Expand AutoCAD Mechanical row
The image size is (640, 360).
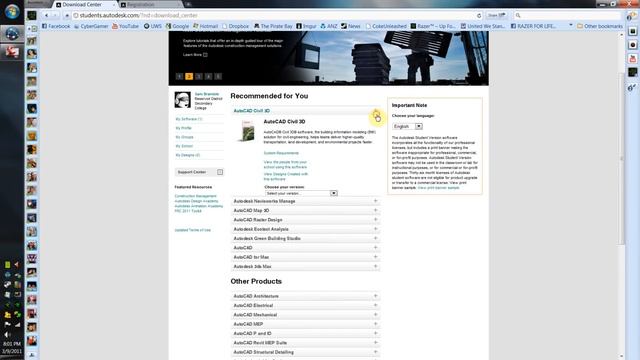[305, 315]
